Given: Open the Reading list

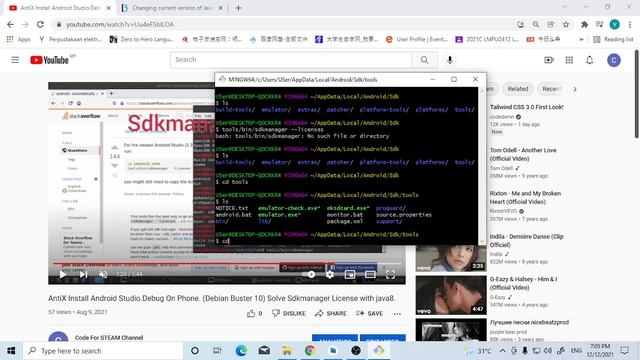Looking at the screenshot, I should tap(613, 39).
